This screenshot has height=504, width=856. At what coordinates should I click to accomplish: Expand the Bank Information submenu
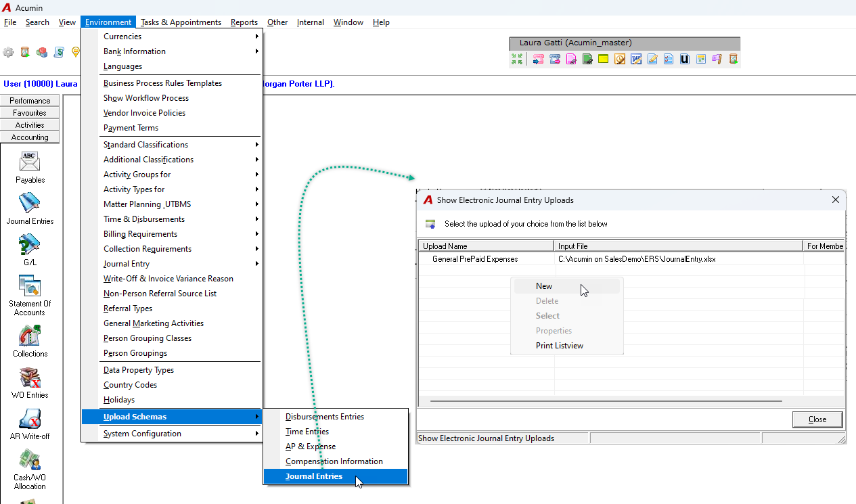click(172, 51)
